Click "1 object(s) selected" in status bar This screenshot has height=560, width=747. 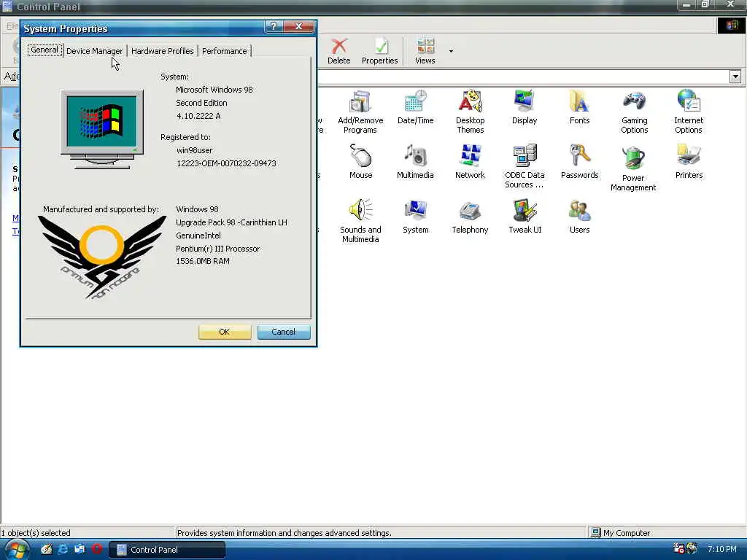pyautogui.click(x=36, y=533)
